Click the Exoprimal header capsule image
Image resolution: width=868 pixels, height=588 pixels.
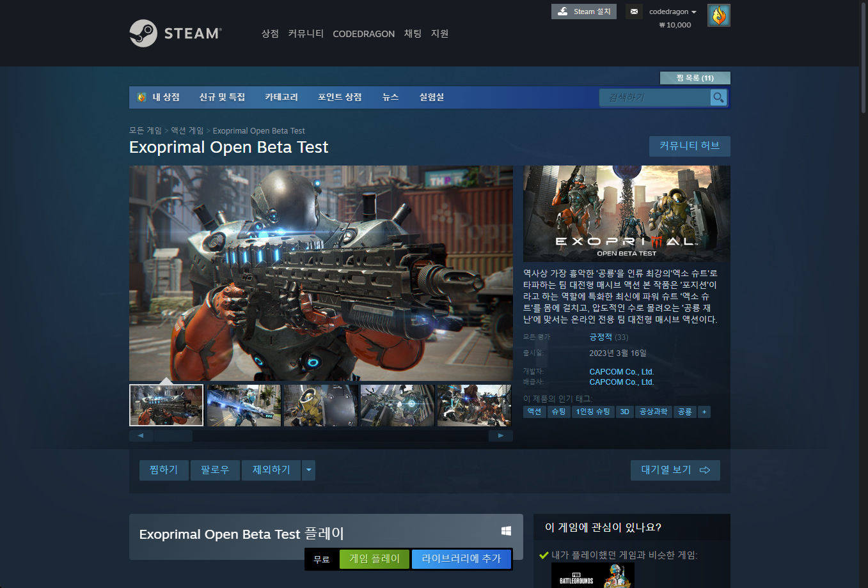tap(627, 213)
